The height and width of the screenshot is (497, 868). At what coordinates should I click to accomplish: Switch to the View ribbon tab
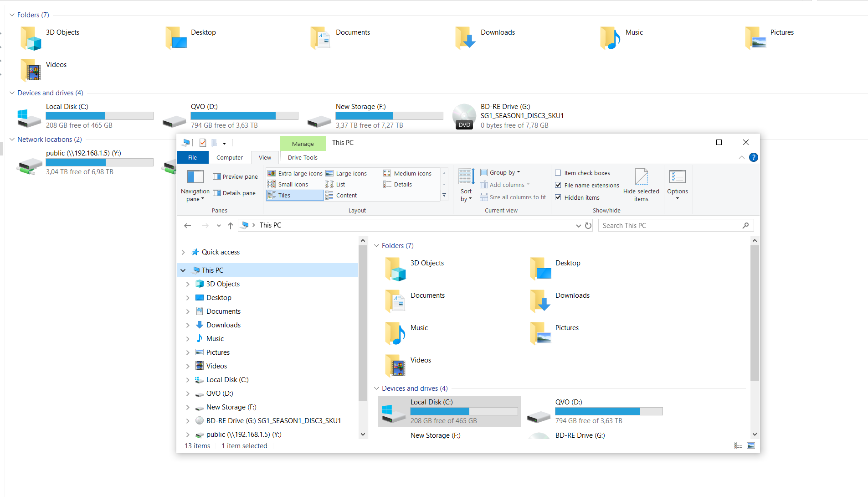tap(265, 157)
